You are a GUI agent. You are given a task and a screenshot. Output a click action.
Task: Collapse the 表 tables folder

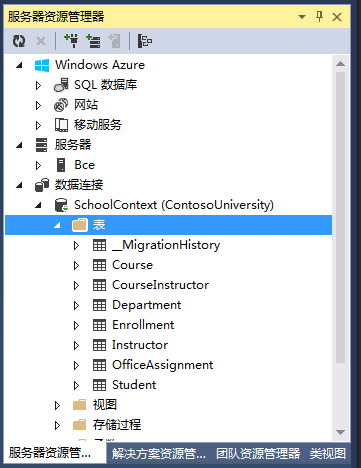click(57, 225)
